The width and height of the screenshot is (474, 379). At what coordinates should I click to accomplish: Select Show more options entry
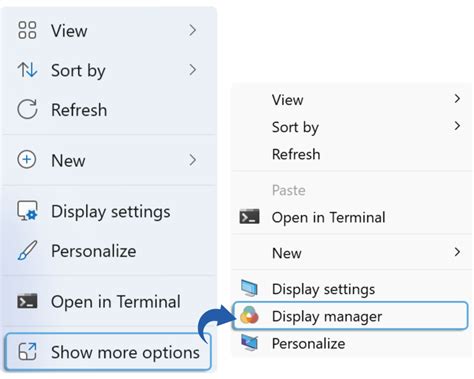(108, 352)
